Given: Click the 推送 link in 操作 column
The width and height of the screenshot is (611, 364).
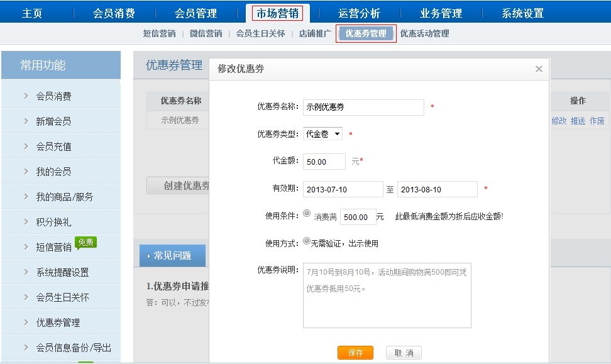Looking at the screenshot, I should point(578,121).
